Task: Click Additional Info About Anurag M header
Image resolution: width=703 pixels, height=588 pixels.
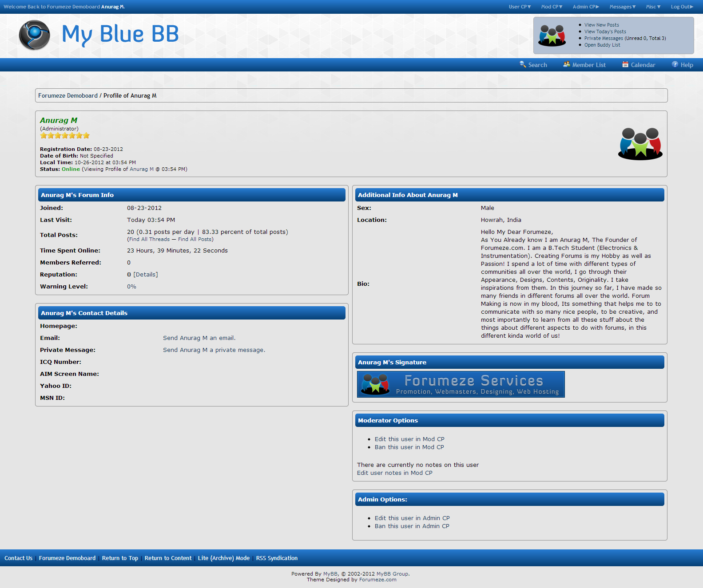Action: 510,195
